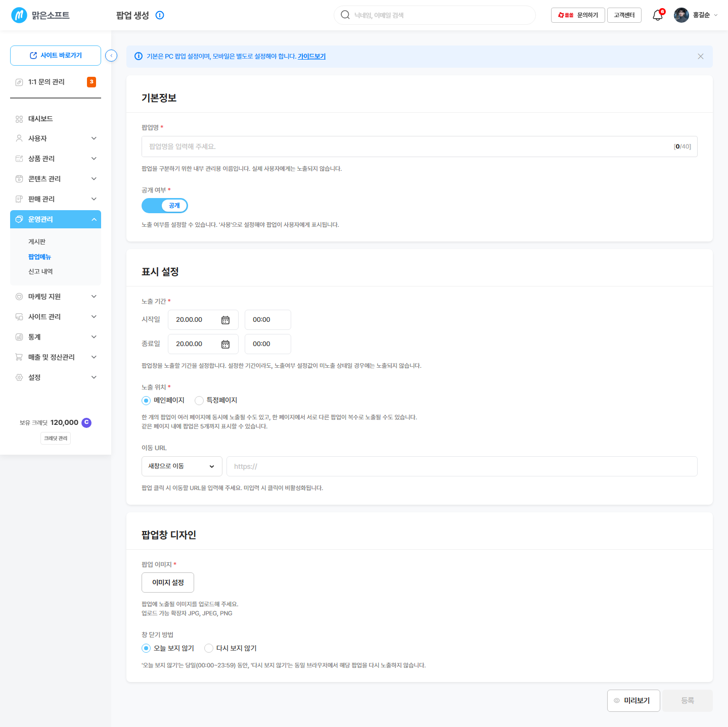Open the notification bell icon
The height and width of the screenshot is (727, 728).
(x=658, y=15)
